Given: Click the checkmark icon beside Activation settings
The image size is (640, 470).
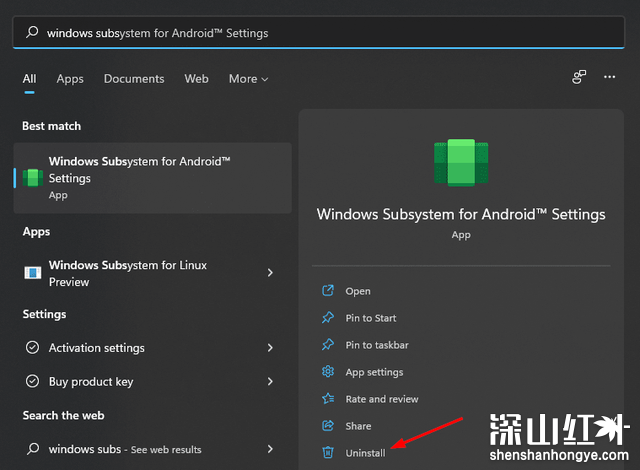Looking at the screenshot, I should (x=33, y=348).
